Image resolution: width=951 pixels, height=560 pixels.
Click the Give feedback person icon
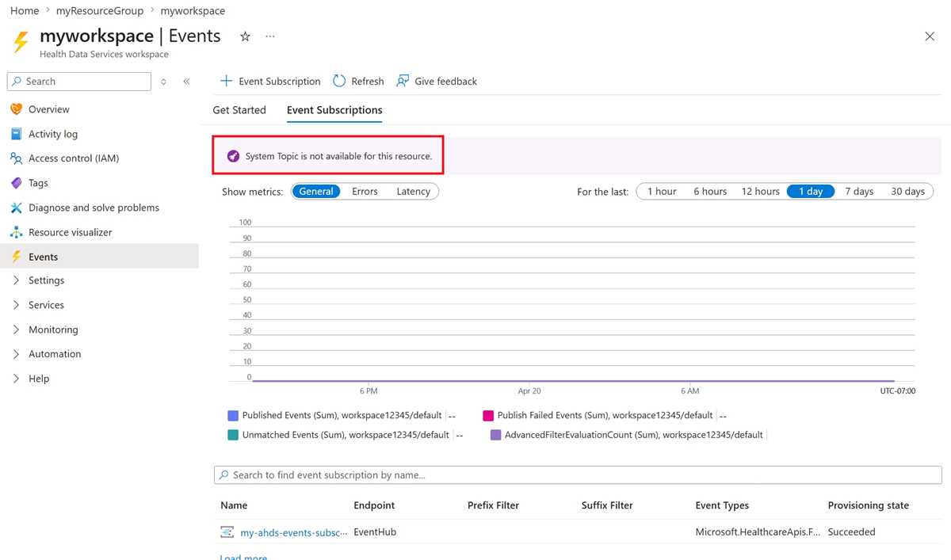click(x=403, y=81)
